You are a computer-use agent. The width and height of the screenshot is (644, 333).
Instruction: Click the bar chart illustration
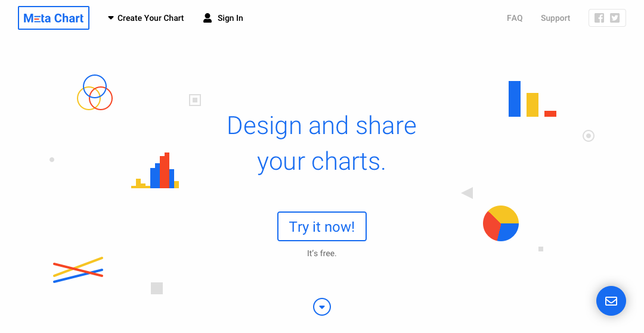[532, 99]
